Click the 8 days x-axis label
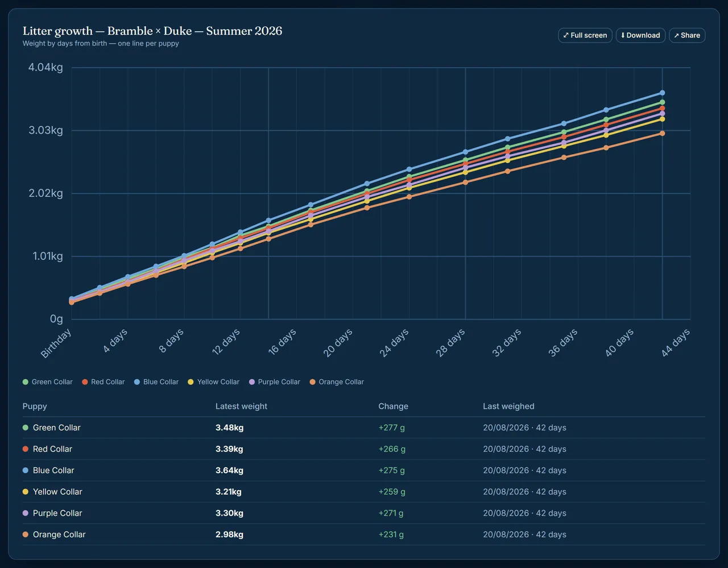The image size is (728, 568). tap(171, 341)
